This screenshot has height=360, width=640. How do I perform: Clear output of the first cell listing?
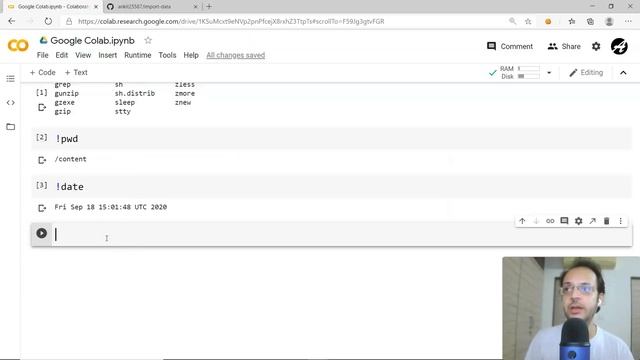(42, 107)
